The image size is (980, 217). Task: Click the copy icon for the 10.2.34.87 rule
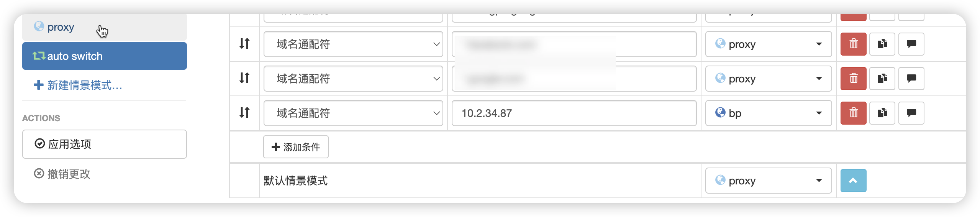click(882, 113)
